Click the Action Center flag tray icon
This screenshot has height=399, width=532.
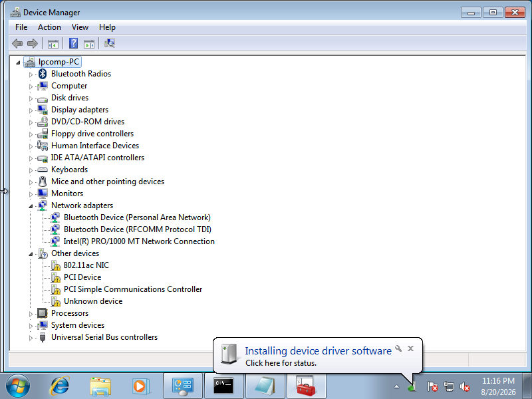coord(432,386)
